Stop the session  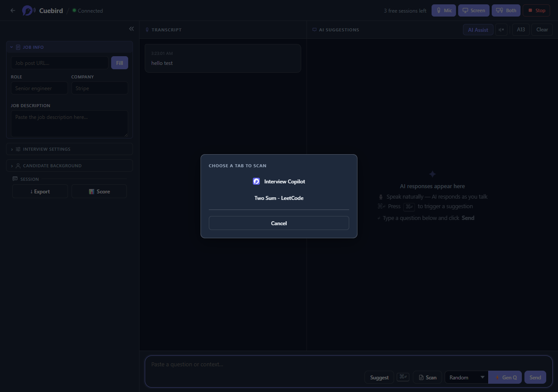[x=537, y=10]
